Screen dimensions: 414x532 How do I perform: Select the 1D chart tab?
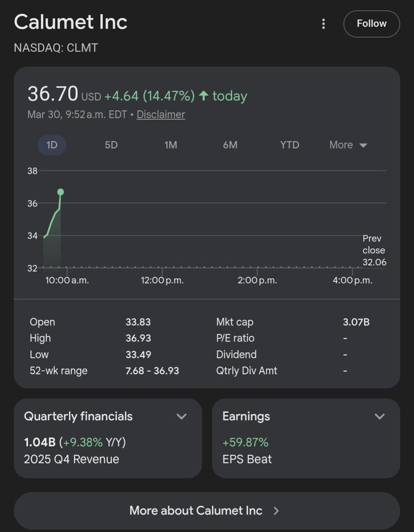[x=52, y=145]
